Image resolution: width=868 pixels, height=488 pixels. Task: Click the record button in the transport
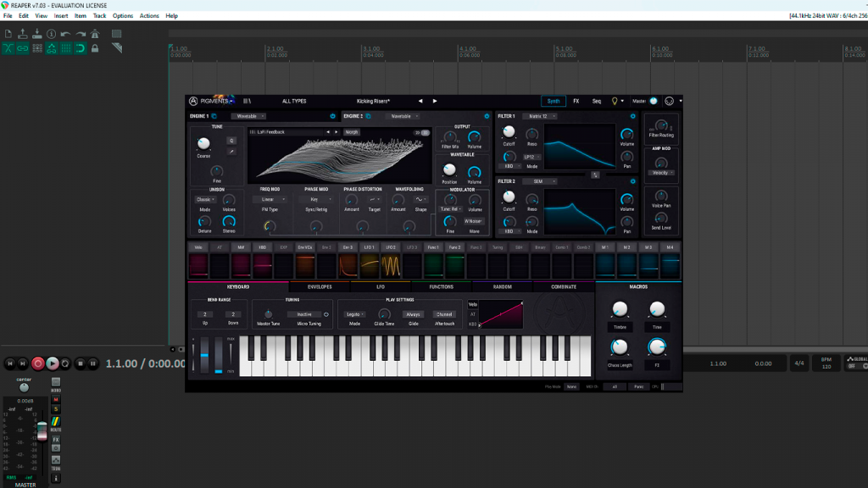(37, 363)
